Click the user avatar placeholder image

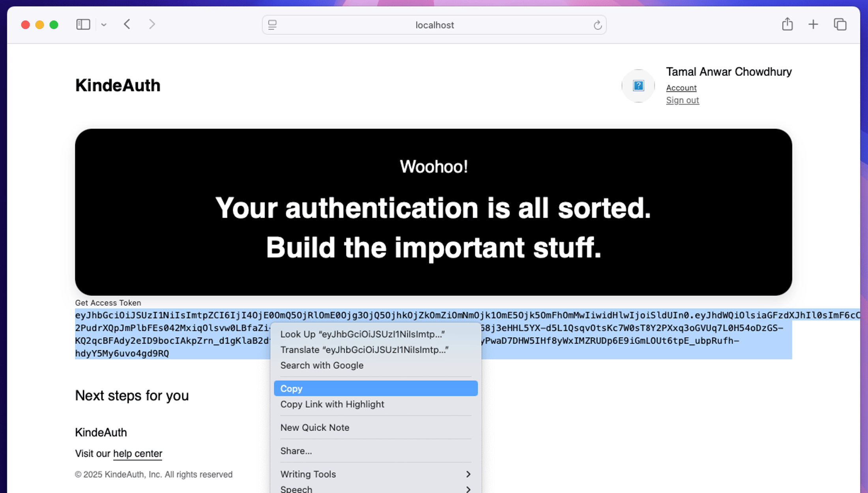(638, 86)
